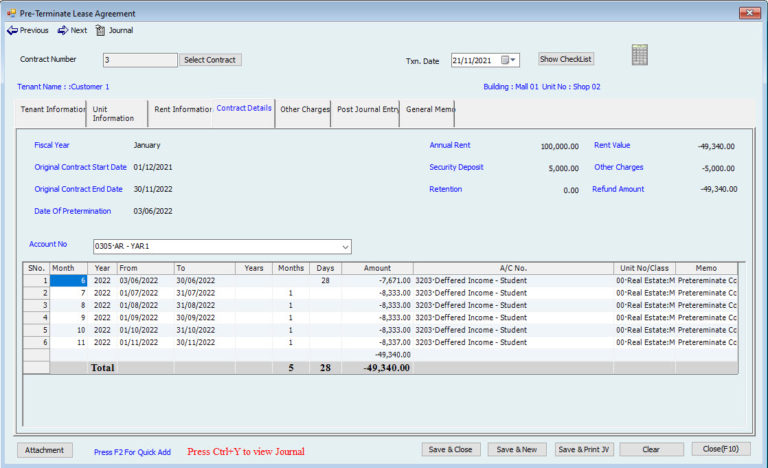Open the calculator icon
768x468 pixels.
(639, 55)
